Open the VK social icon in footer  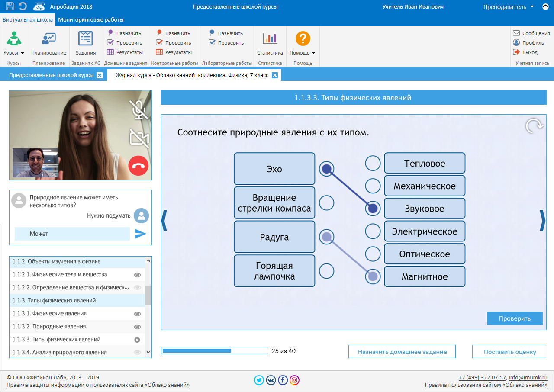pos(271,380)
